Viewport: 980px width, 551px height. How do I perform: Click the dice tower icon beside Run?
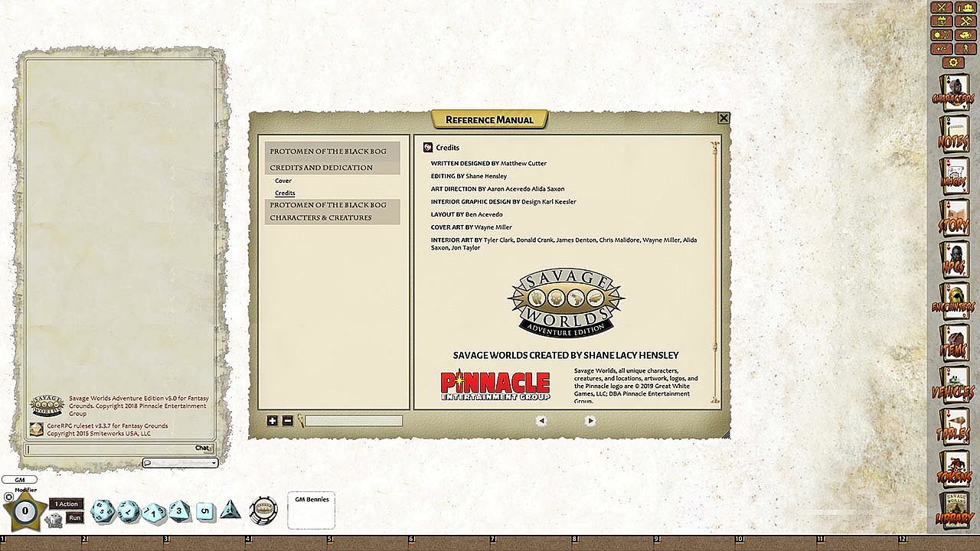coord(54,520)
